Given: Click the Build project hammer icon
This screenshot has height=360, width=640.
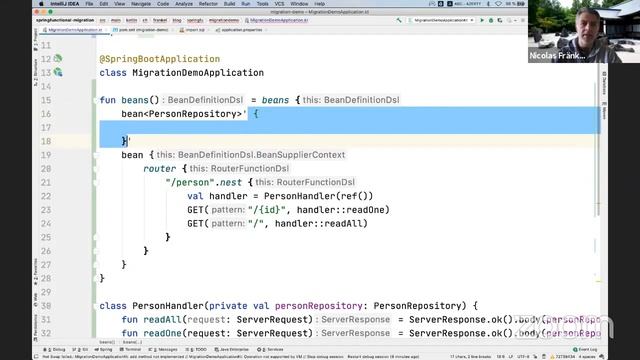Looking at the screenshot, I should coord(399,20).
